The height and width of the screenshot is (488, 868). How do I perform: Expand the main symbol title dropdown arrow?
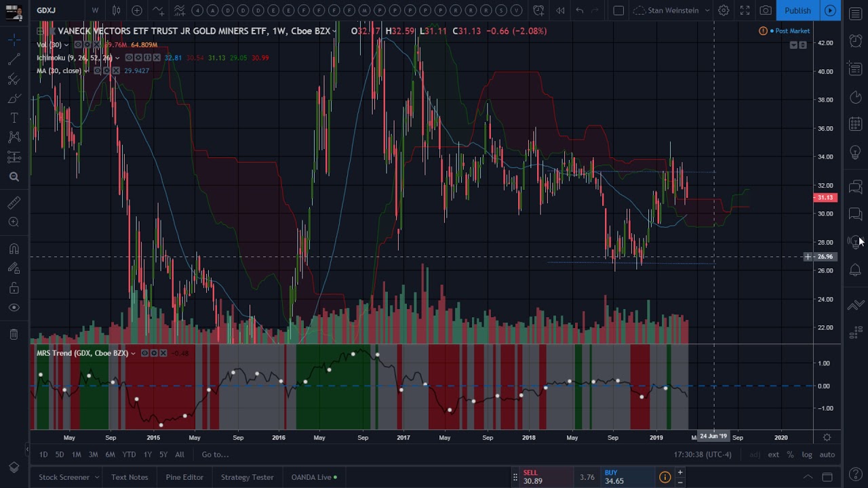[334, 31]
